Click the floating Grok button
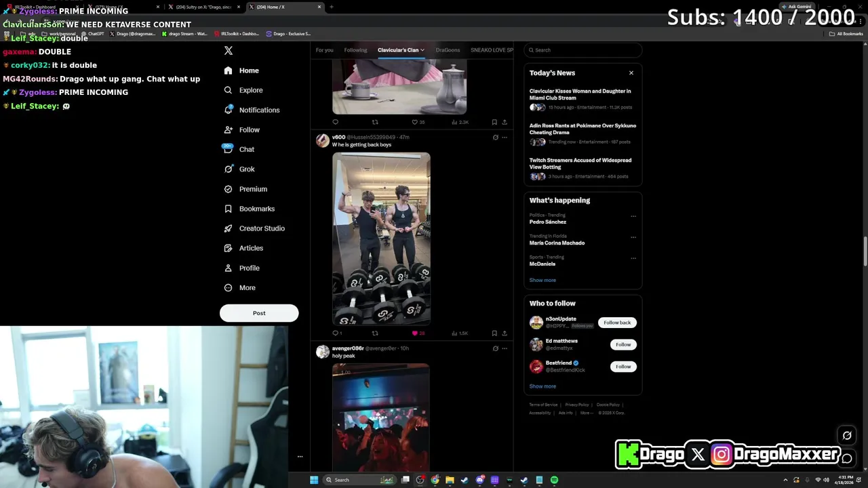 point(847,436)
